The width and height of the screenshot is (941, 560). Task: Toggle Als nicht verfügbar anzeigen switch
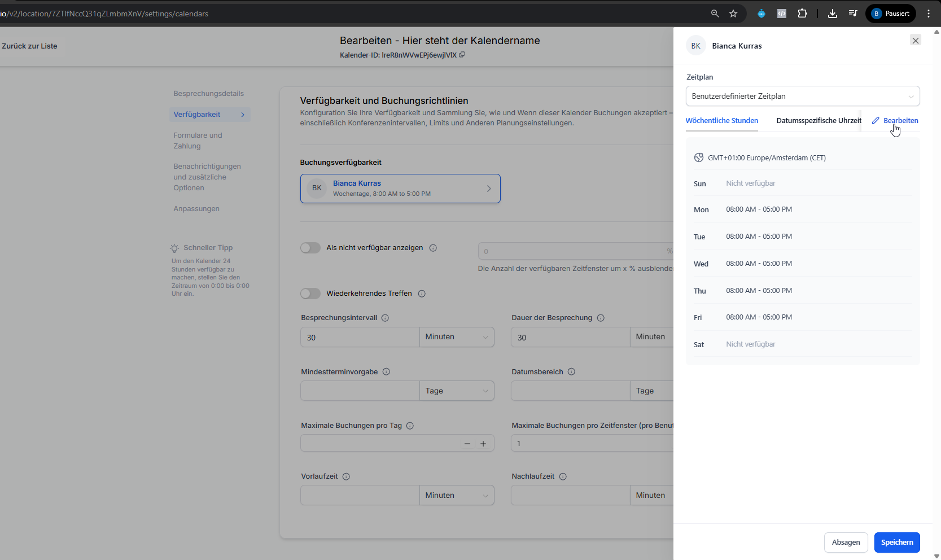click(x=310, y=248)
